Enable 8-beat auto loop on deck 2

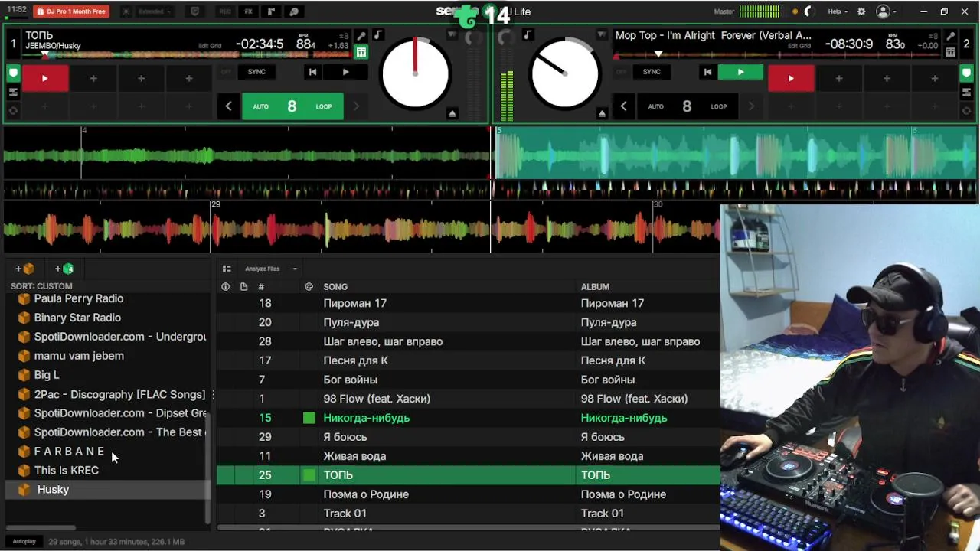click(687, 106)
